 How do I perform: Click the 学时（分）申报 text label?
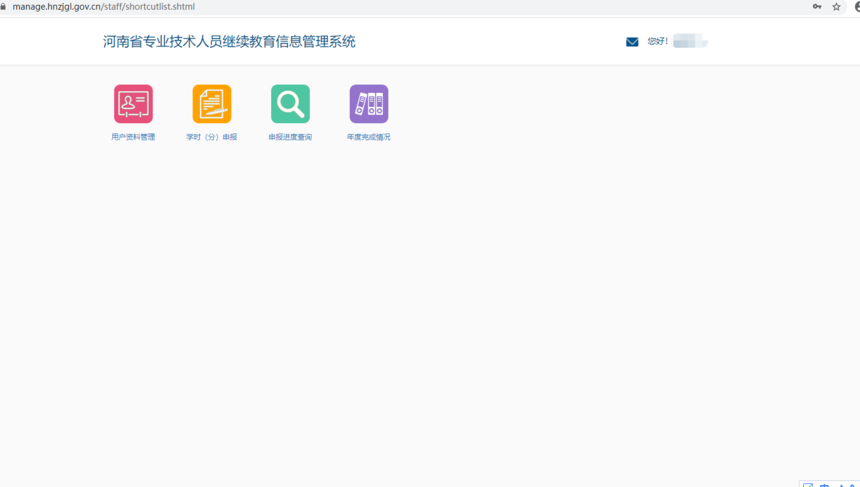click(212, 137)
